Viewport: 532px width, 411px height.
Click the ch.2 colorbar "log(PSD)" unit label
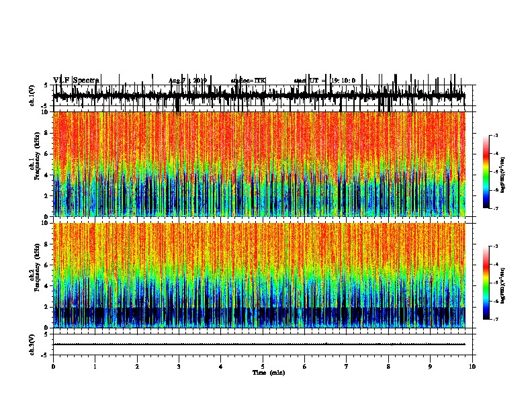503,285
